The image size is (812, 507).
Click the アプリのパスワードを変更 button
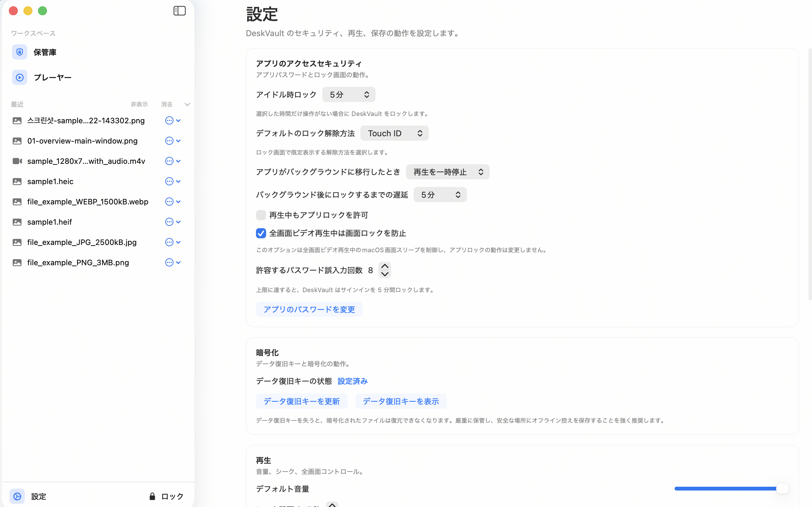click(309, 309)
